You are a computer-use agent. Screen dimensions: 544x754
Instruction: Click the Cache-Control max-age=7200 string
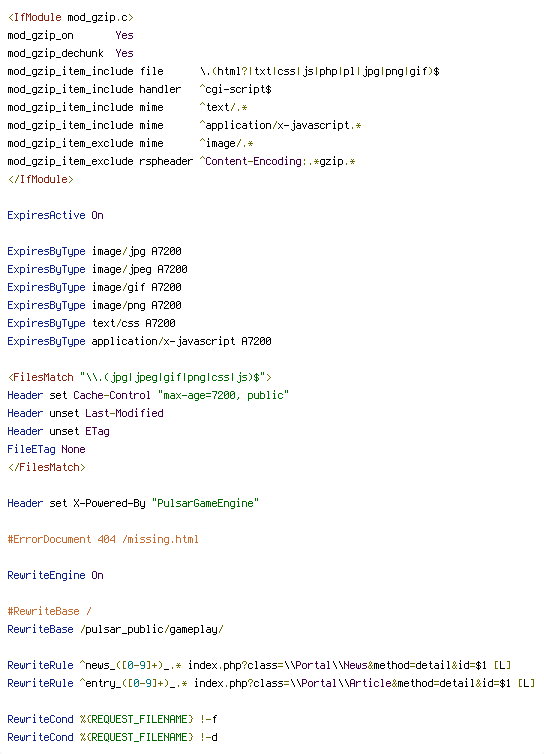point(223,395)
